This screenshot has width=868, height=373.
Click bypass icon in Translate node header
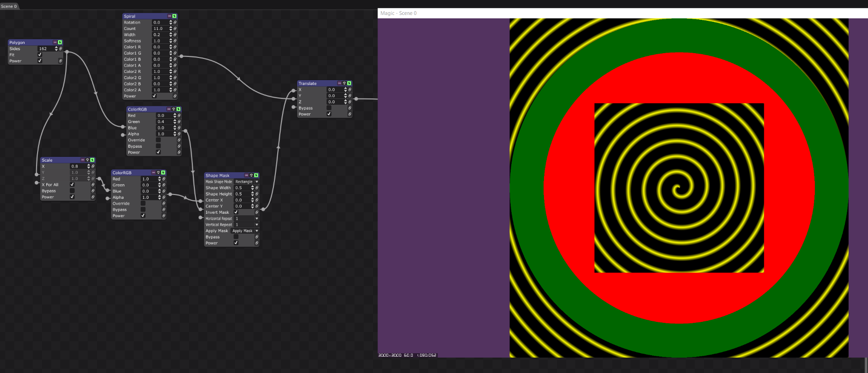[x=344, y=83]
